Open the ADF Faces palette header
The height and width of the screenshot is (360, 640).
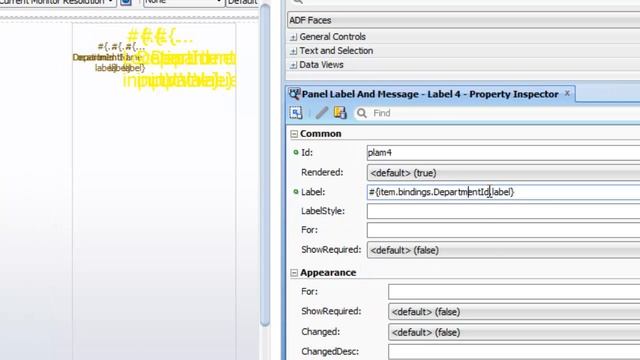coord(464,20)
